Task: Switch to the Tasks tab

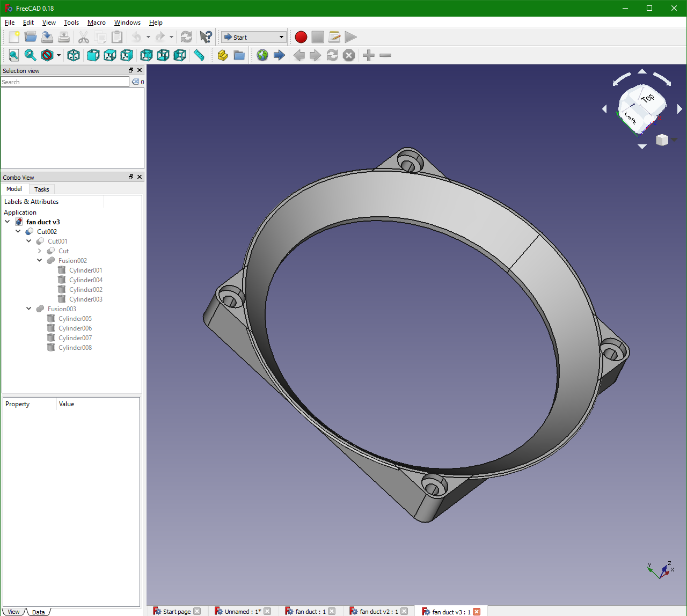Action: 41,189
